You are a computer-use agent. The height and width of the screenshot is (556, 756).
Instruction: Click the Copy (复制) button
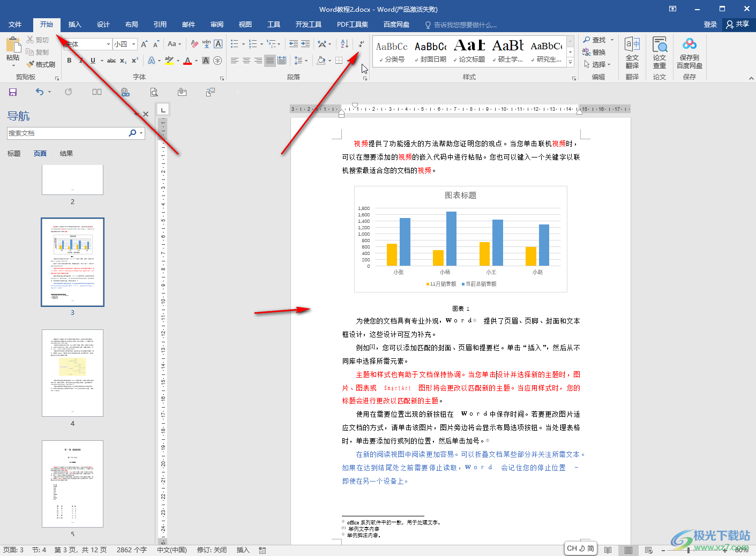pyautogui.click(x=38, y=52)
